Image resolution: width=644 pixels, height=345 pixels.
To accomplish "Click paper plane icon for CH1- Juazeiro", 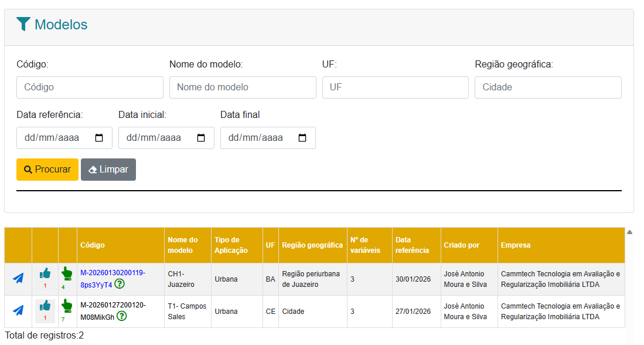I will click(x=18, y=278).
